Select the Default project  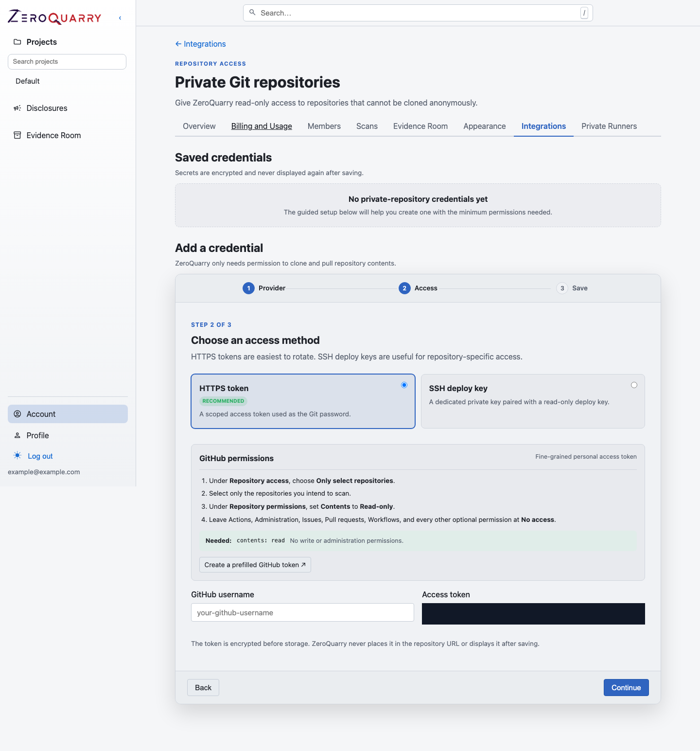point(28,81)
